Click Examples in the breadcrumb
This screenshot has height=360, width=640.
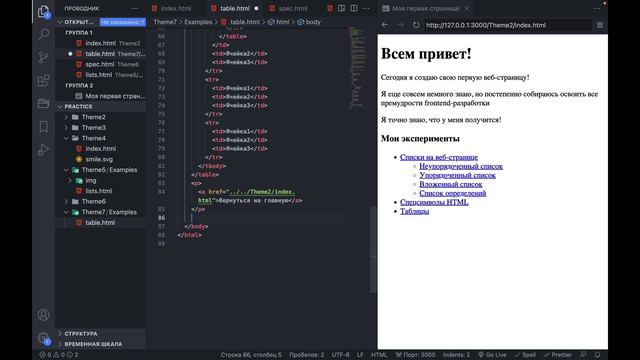(x=198, y=22)
